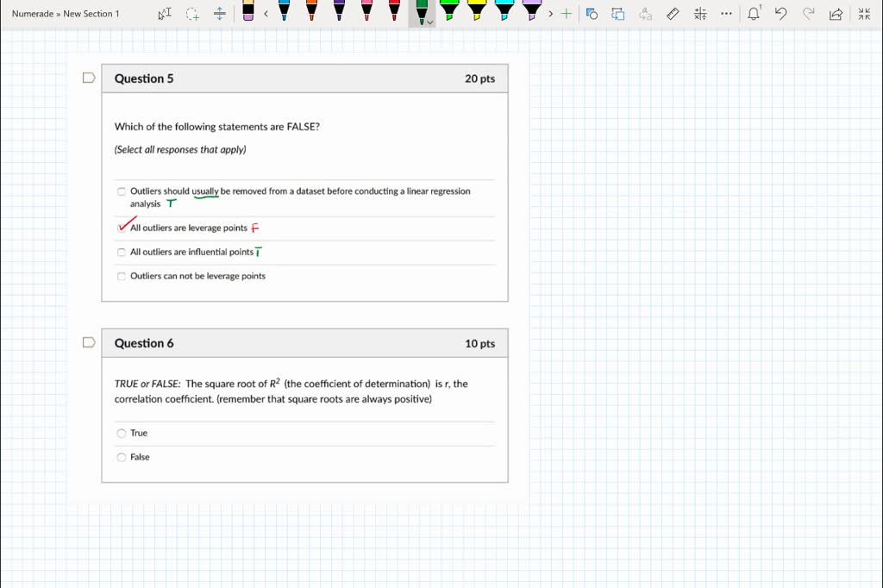Click the Math assistant icon
Viewport: 883px width, 588px height.
coord(700,14)
